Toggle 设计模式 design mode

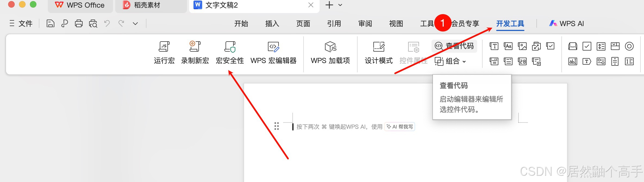(x=379, y=53)
